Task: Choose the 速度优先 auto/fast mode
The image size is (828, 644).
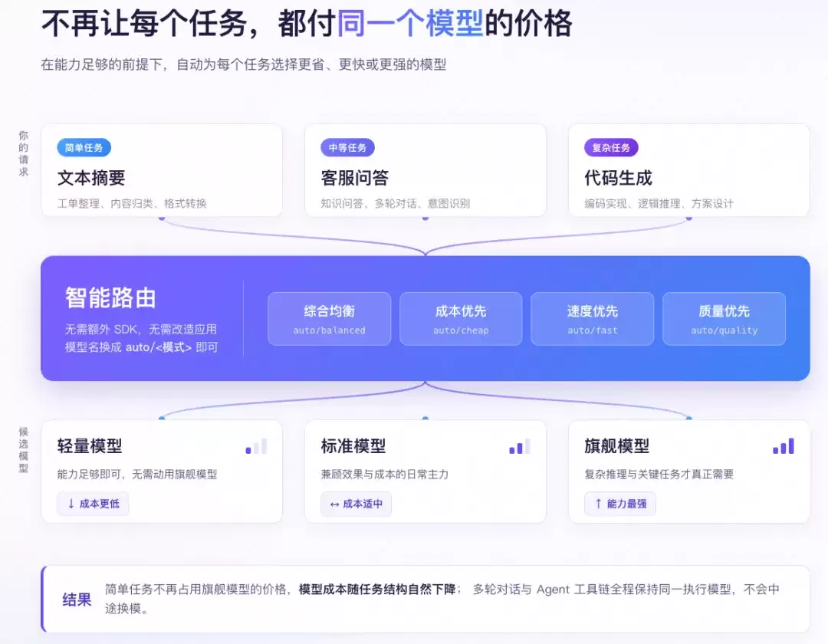Action: (593, 319)
